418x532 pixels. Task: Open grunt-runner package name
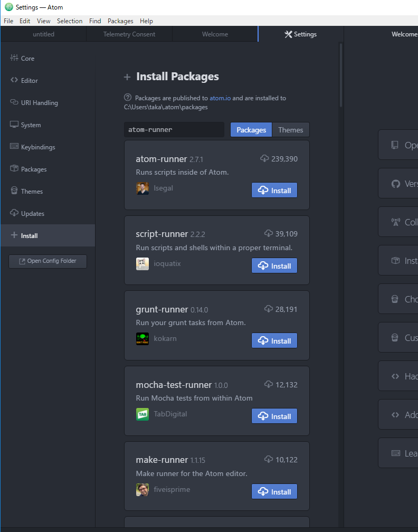pos(162,309)
